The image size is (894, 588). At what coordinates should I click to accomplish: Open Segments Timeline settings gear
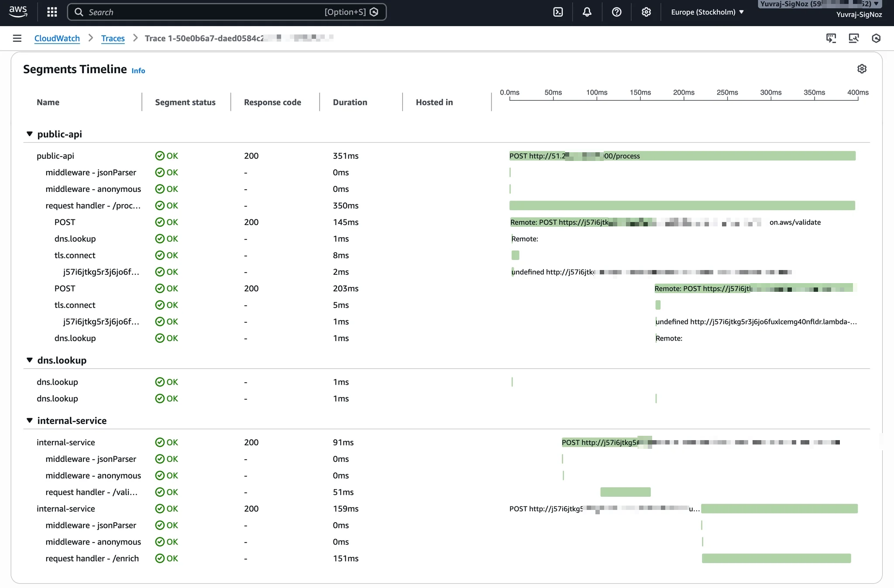[862, 69]
